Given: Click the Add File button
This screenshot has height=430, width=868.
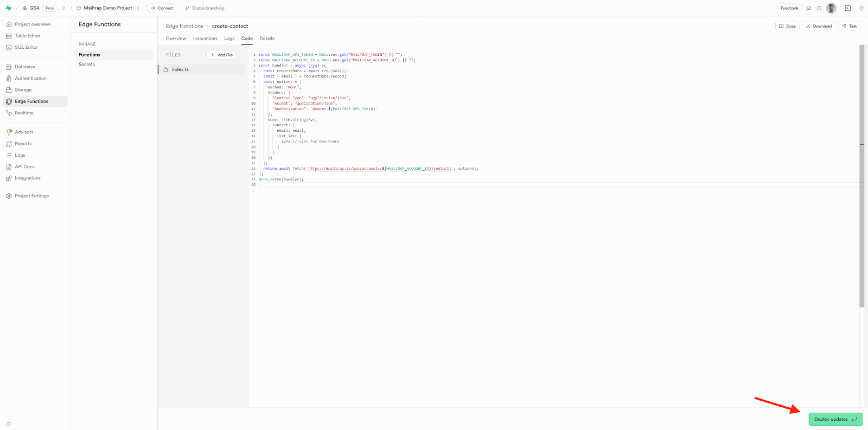Looking at the screenshot, I should click(221, 55).
